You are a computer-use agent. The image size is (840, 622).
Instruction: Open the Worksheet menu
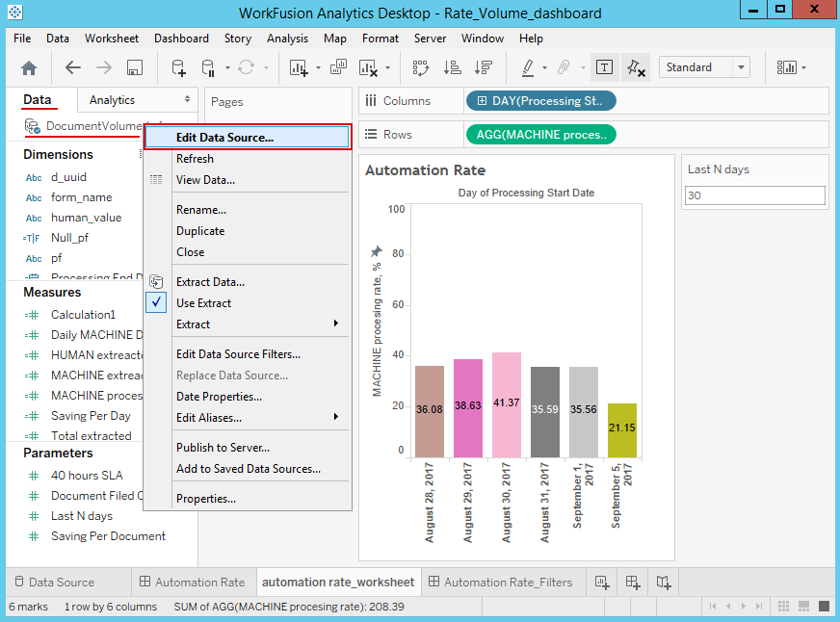112,39
